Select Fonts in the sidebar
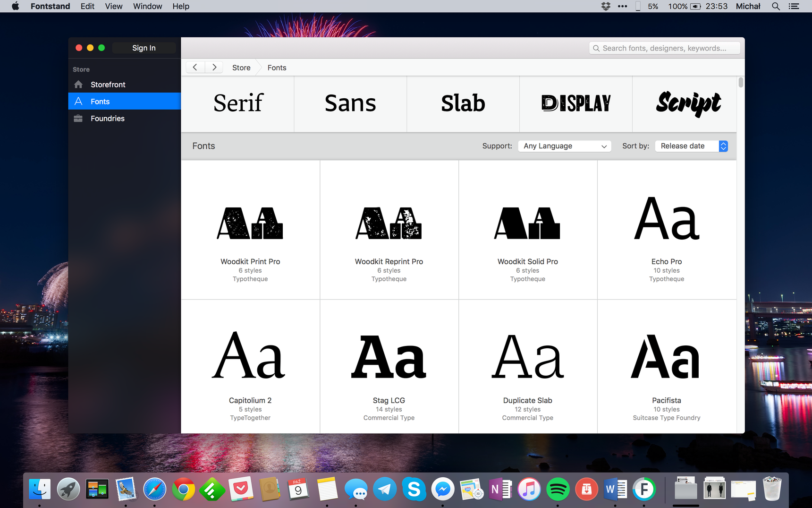Viewport: 812px width, 508px height. click(x=124, y=101)
